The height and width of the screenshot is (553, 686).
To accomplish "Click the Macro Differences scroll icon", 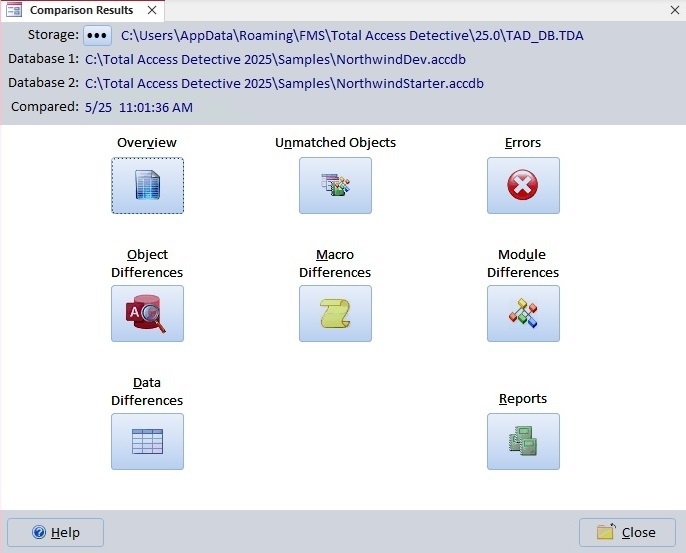I will point(335,313).
